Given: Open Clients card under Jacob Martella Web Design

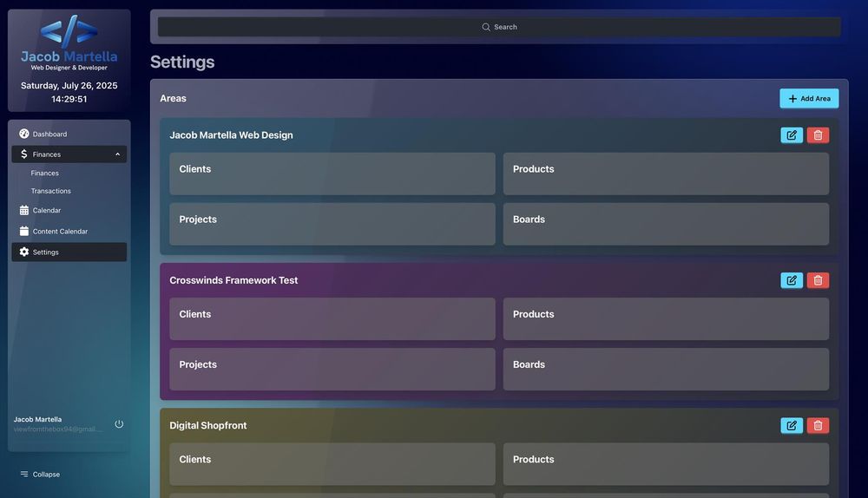Looking at the screenshot, I should pos(332,174).
